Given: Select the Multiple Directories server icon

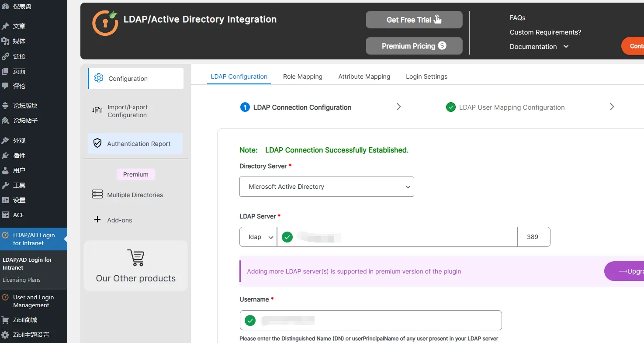Looking at the screenshot, I should click(97, 194).
